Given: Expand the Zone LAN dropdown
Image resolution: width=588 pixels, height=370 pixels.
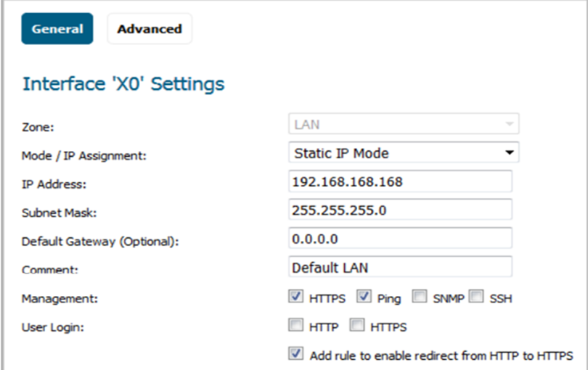Looking at the screenshot, I should pos(404,124).
